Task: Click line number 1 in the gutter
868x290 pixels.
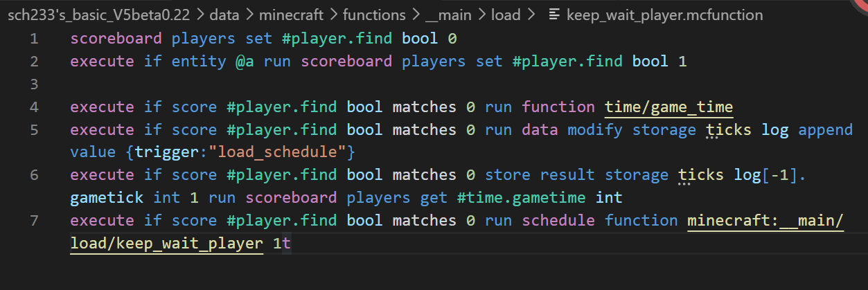Action: (x=34, y=39)
